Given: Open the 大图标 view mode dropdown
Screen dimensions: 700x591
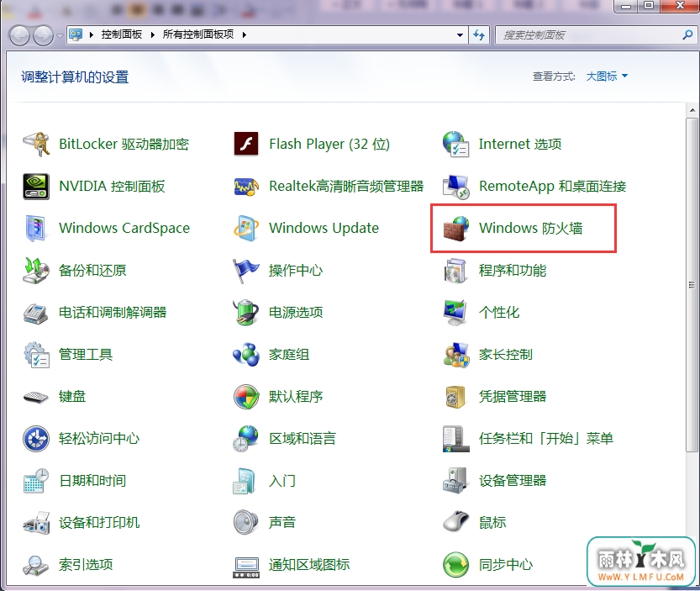Looking at the screenshot, I should pyautogui.click(x=607, y=77).
